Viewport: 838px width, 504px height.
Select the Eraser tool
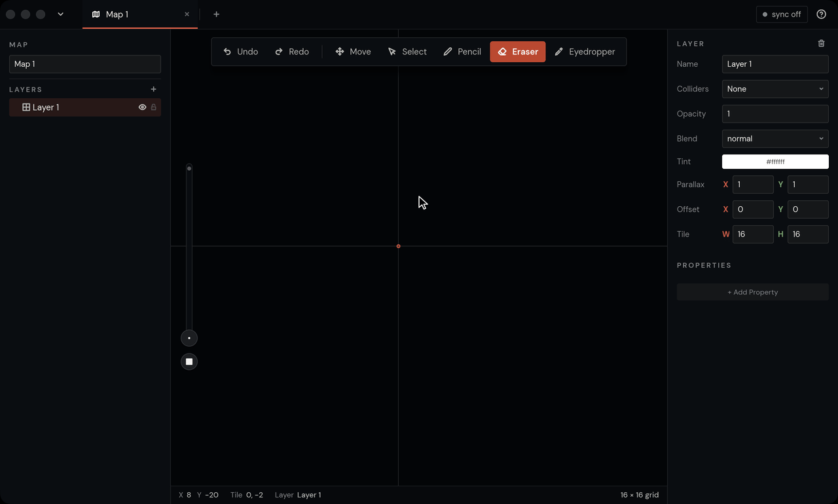point(518,52)
